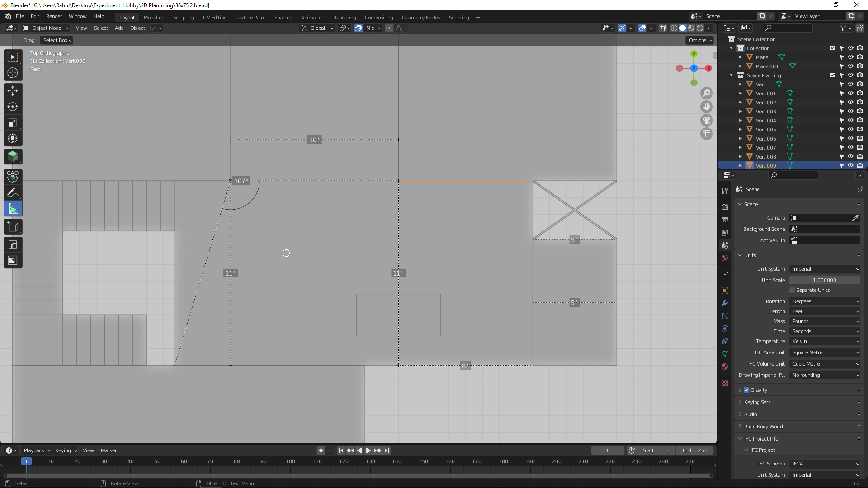868x488 pixels.
Task: Uncheck Space Planning collection checkbox
Action: coord(833,75)
